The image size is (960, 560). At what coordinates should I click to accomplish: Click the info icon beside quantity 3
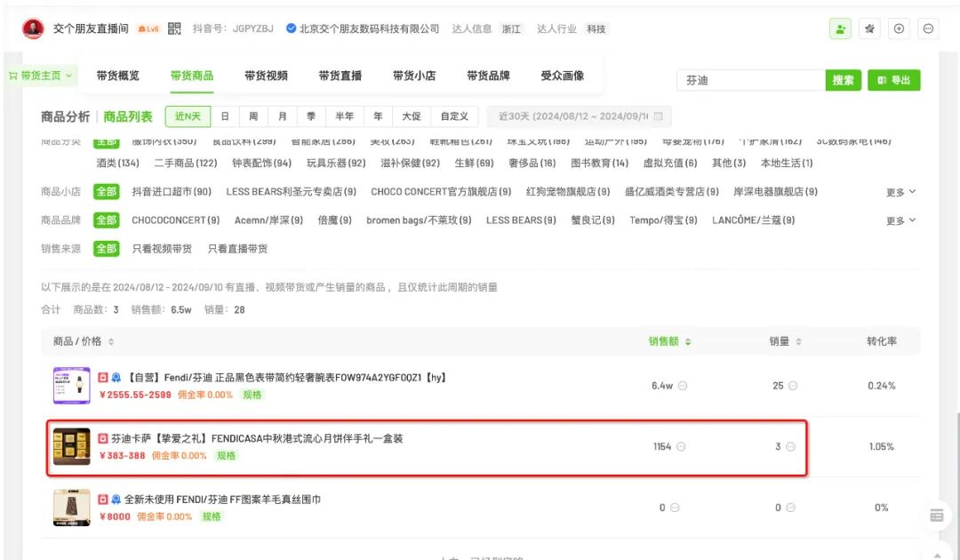(790, 447)
